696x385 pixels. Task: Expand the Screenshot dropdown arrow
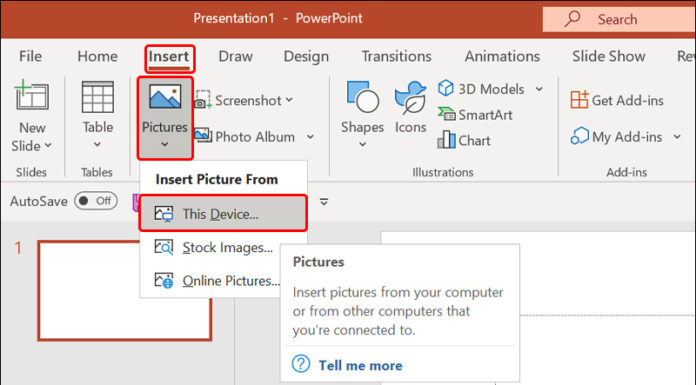point(289,100)
